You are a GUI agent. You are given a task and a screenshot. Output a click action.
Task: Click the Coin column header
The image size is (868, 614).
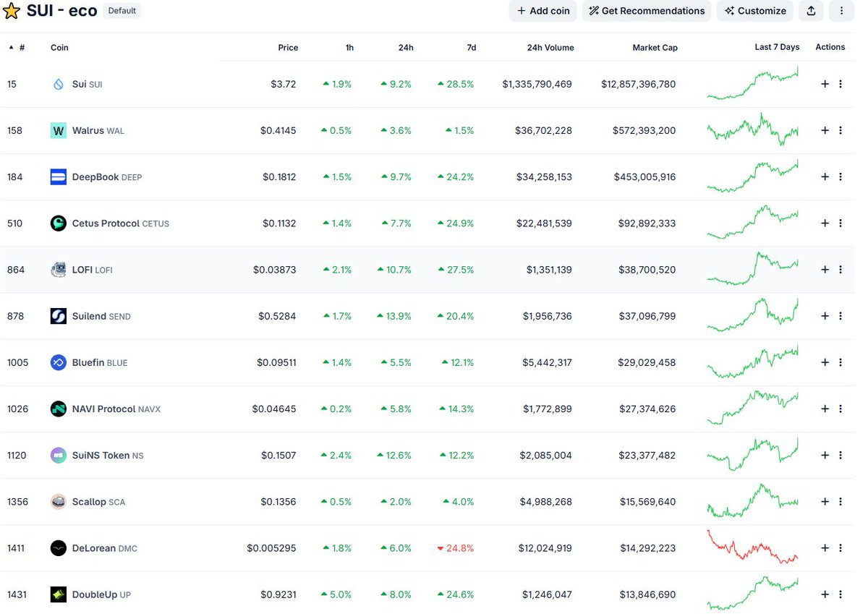click(x=59, y=48)
